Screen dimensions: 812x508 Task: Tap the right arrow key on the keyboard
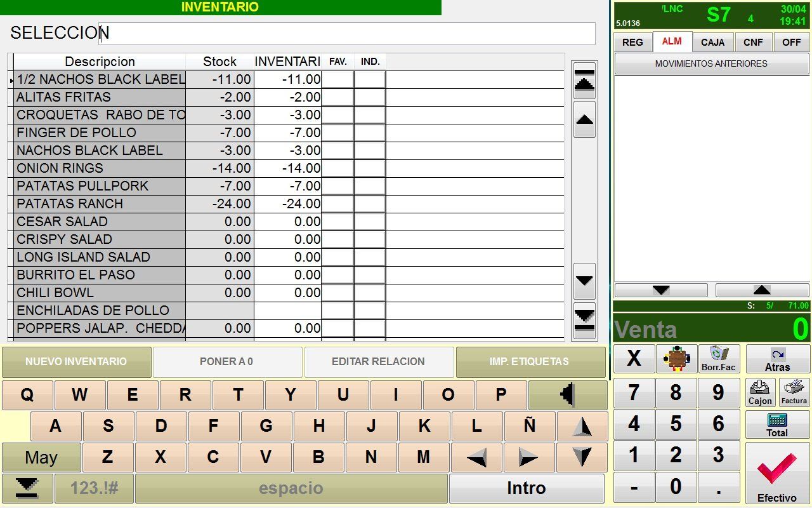(529, 457)
